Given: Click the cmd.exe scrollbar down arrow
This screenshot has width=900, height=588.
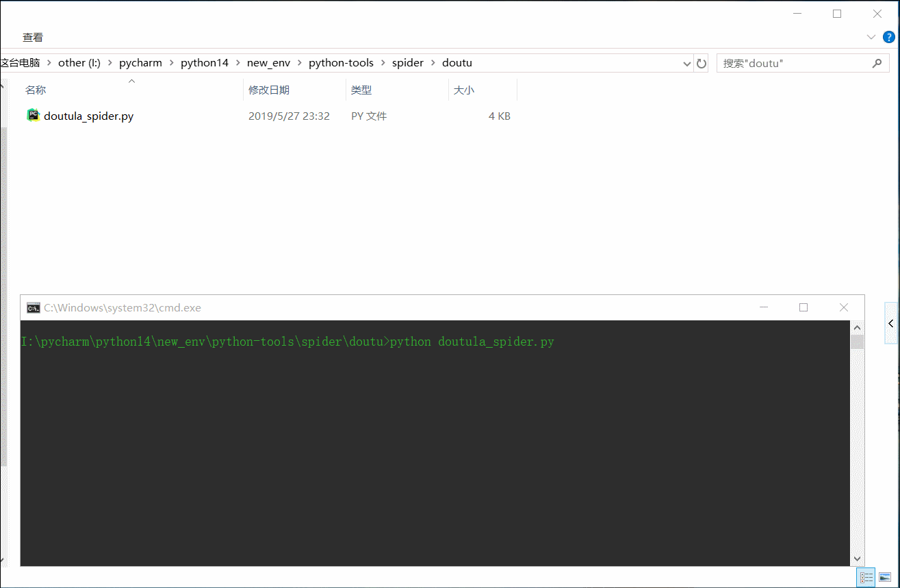Looking at the screenshot, I should click(857, 559).
